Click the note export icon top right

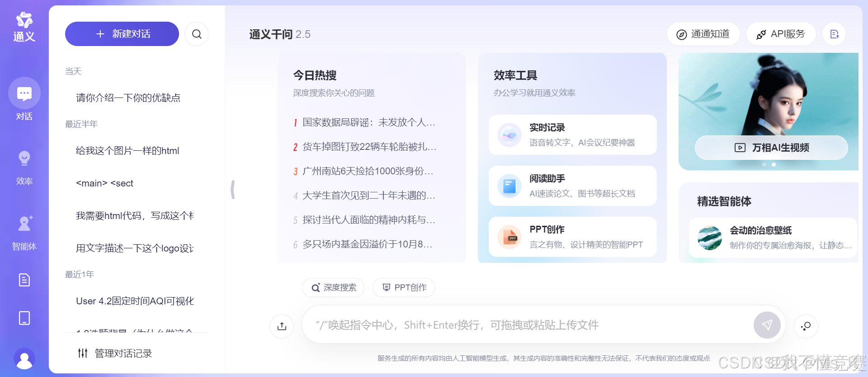point(834,34)
